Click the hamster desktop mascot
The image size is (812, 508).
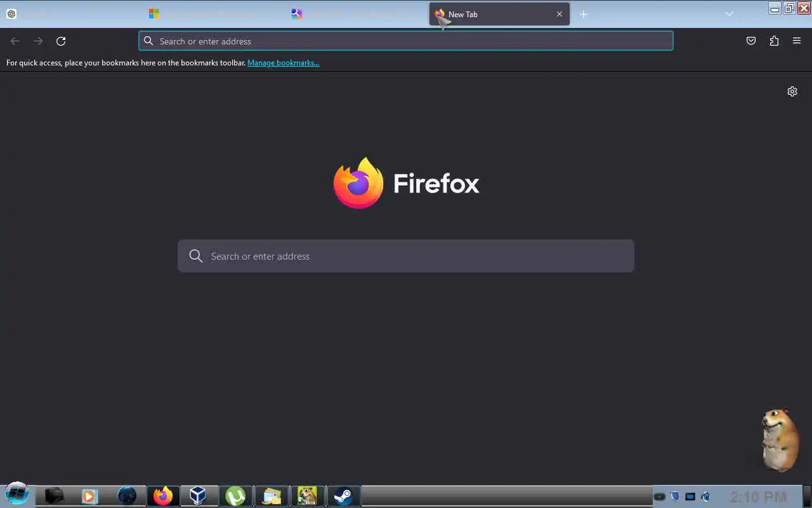click(x=780, y=440)
